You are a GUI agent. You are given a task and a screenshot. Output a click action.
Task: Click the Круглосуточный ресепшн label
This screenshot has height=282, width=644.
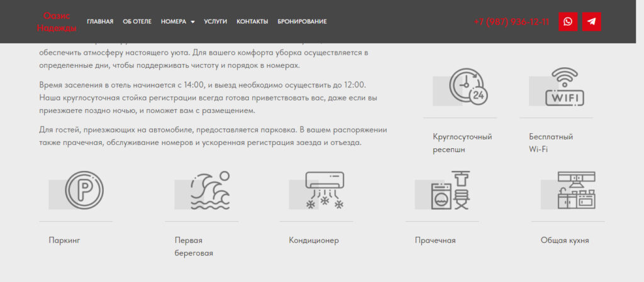(x=462, y=143)
